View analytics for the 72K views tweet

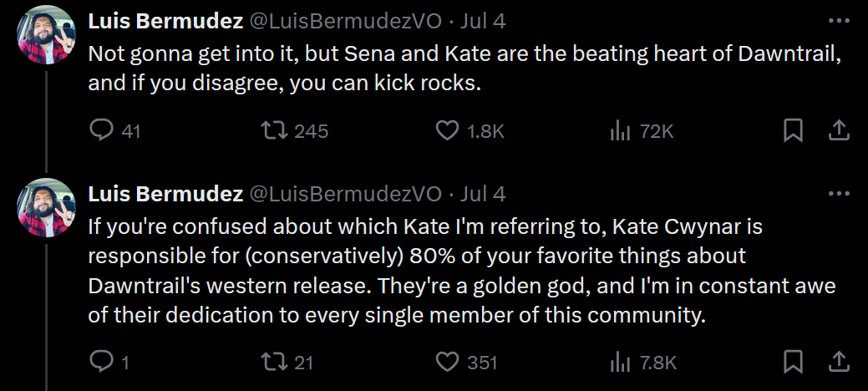620,131
